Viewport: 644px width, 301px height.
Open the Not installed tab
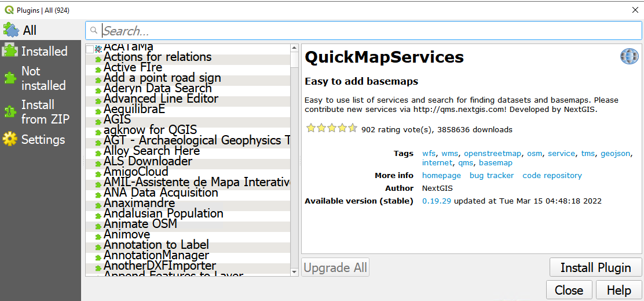click(x=41, y=78)
